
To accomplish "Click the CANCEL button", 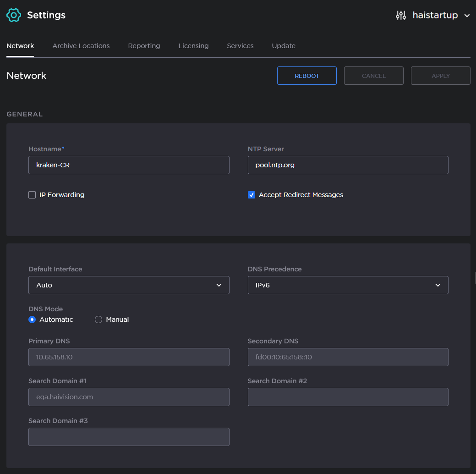I will (373, 75).
